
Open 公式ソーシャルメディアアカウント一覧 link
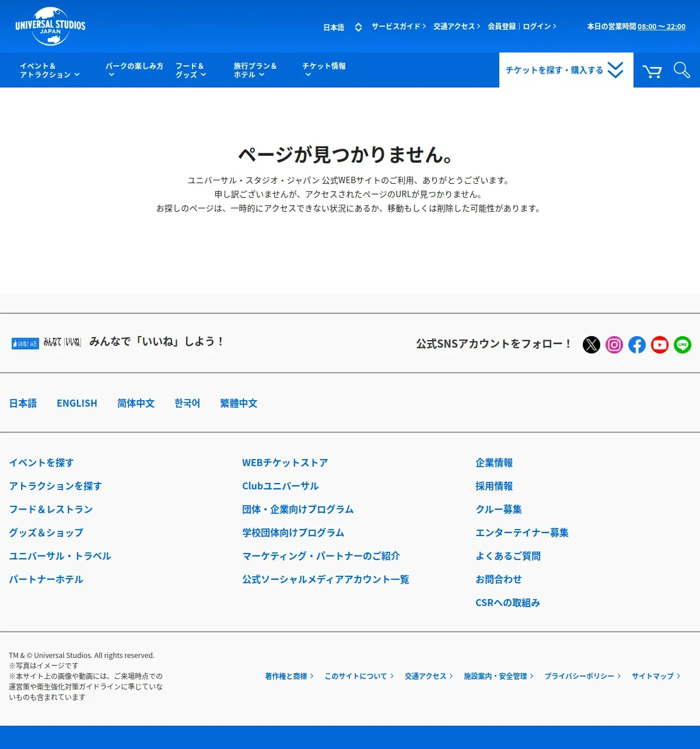click(x=326, y=579)
